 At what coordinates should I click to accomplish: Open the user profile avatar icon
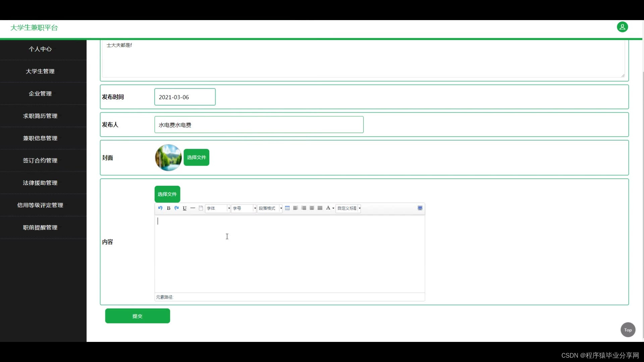pyautogui.click(x=622, y=27)
